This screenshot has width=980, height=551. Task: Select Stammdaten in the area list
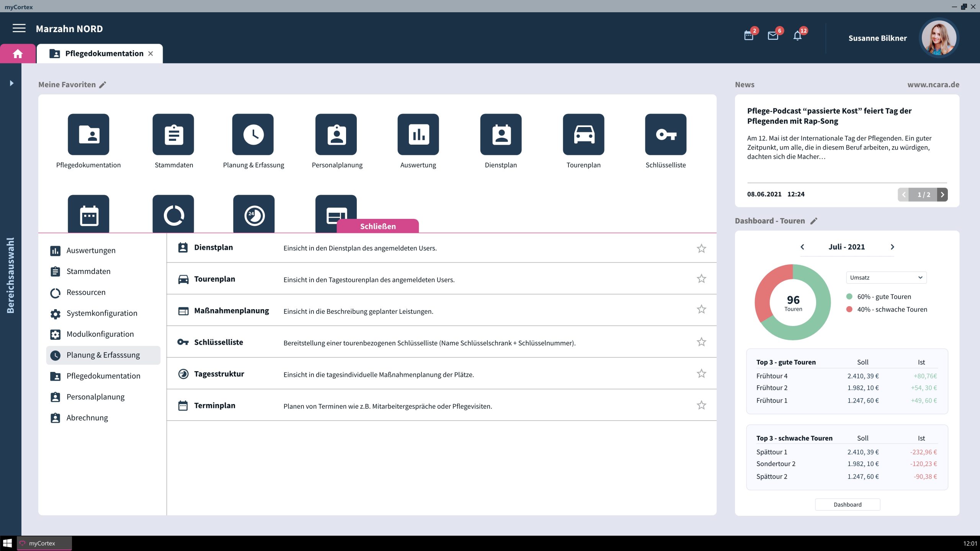point(103,271)
